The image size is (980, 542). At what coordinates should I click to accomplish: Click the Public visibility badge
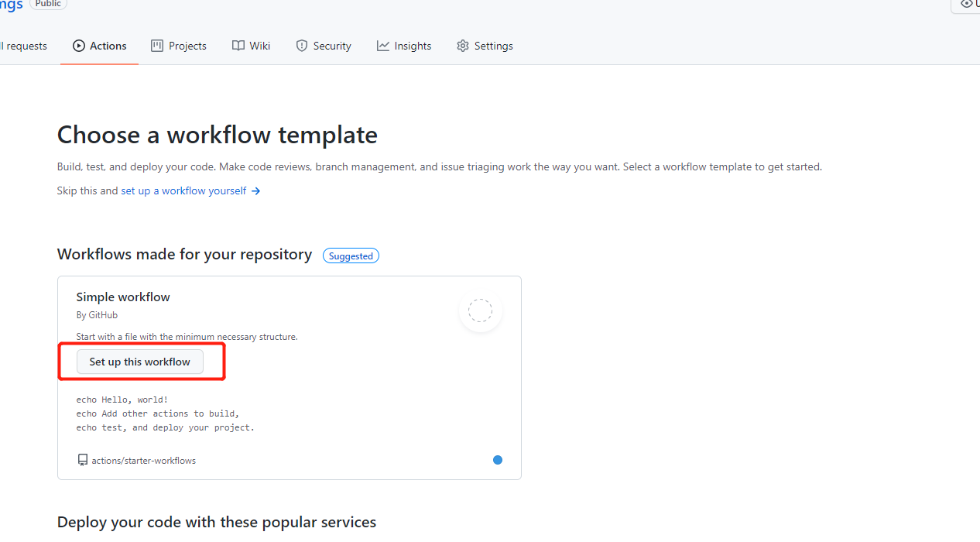pos(48,4)
